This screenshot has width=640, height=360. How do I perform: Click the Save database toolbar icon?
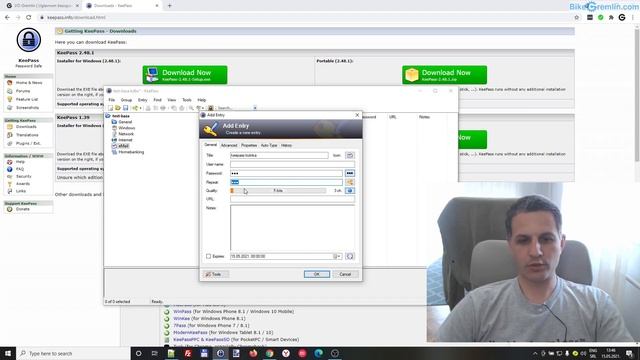[125, 108]
